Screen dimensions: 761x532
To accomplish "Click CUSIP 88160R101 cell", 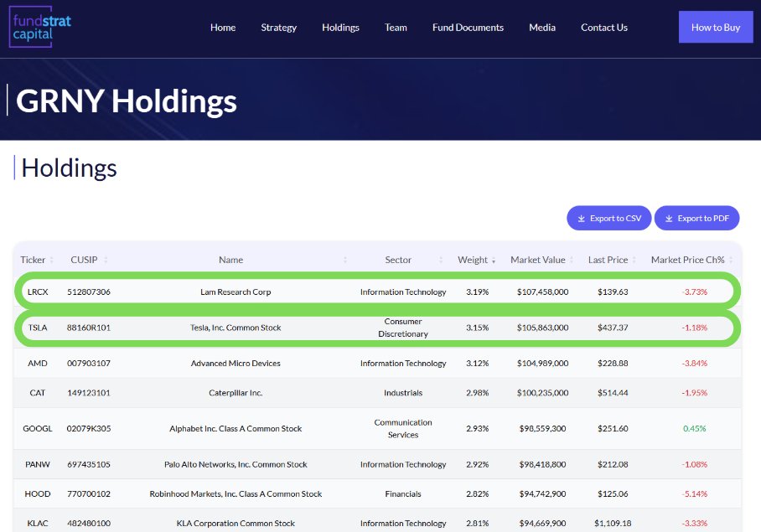I will [x=88, y=328].
